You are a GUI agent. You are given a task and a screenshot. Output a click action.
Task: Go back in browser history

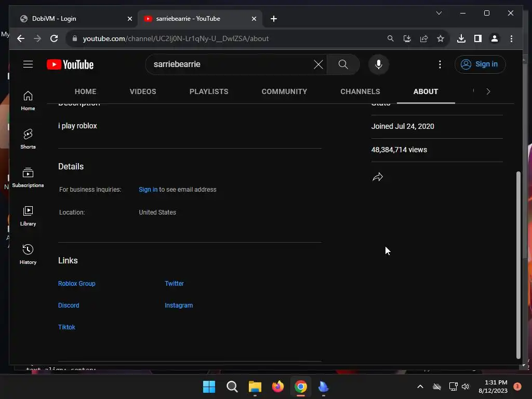(x=21, y=38)
